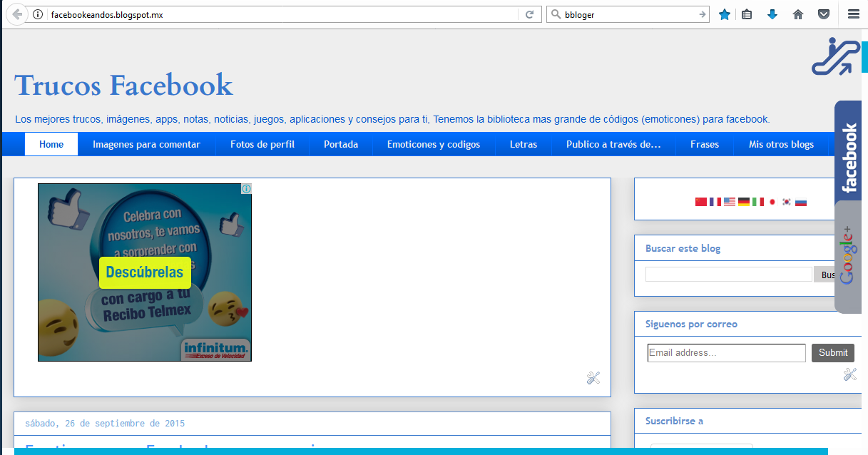Go to the Portada menu item

[x=341, y=144]
